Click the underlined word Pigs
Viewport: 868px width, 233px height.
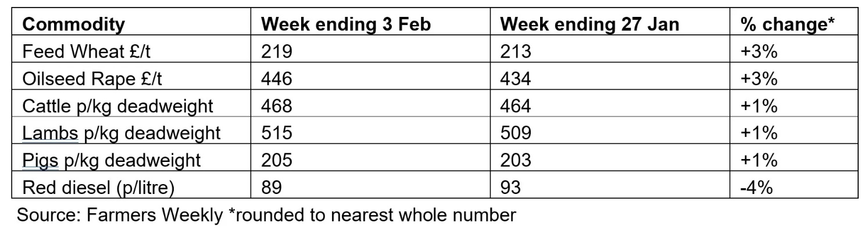[40, 160]
